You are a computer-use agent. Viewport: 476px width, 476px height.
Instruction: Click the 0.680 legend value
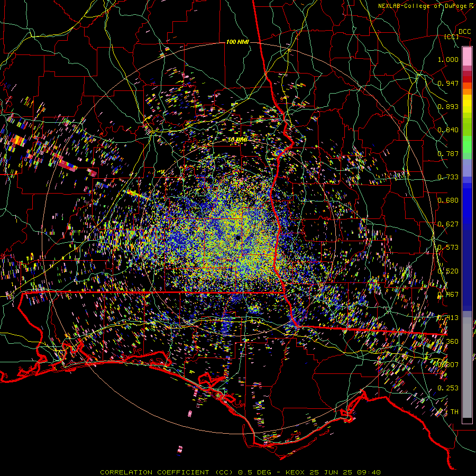(448, 200)
